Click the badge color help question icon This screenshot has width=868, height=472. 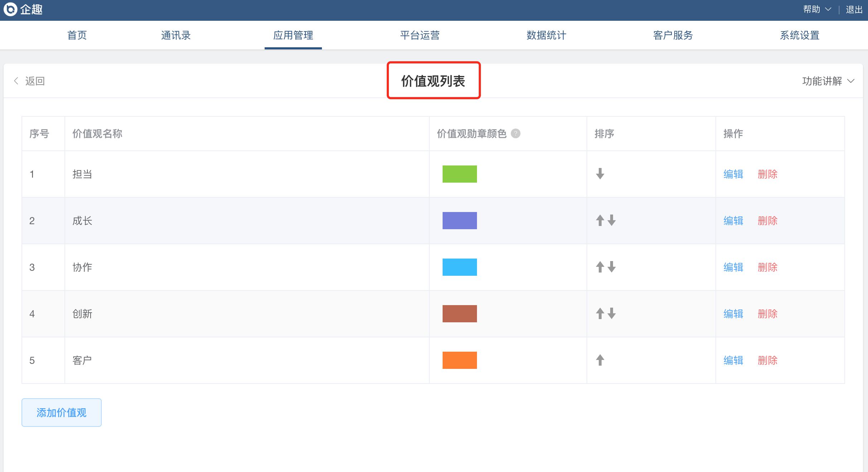click(x=515, y=134)
